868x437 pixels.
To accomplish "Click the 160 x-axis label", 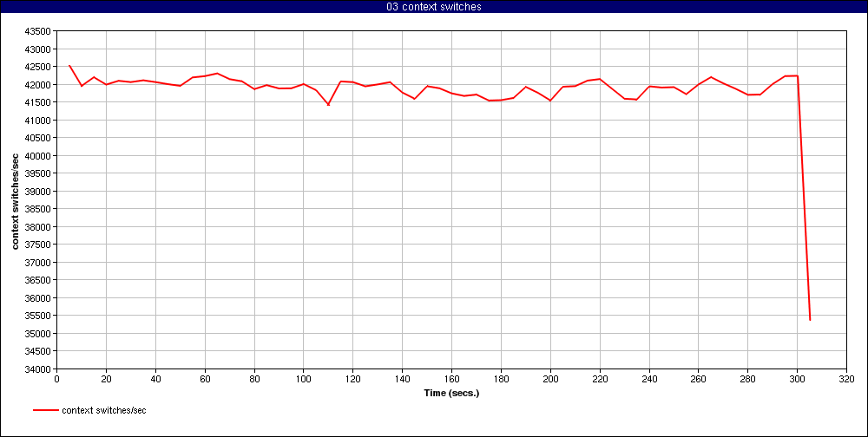I will click(451, 380).
